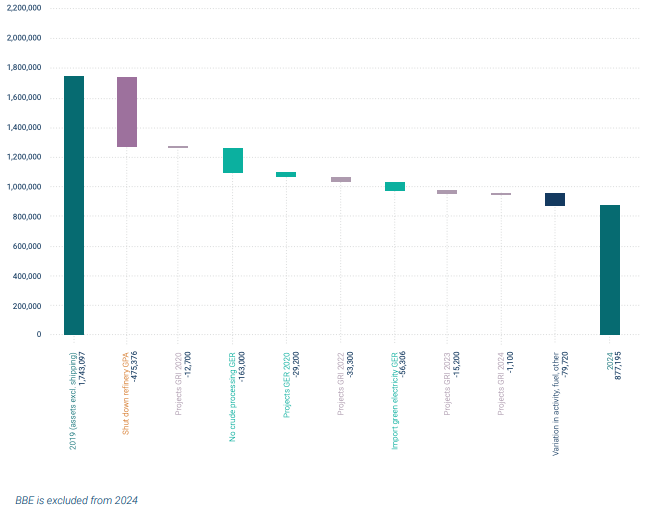Select the Projects GRI 2022 gray bar
This screenshot has width=650, height=516.
click(x=341, y=180)
